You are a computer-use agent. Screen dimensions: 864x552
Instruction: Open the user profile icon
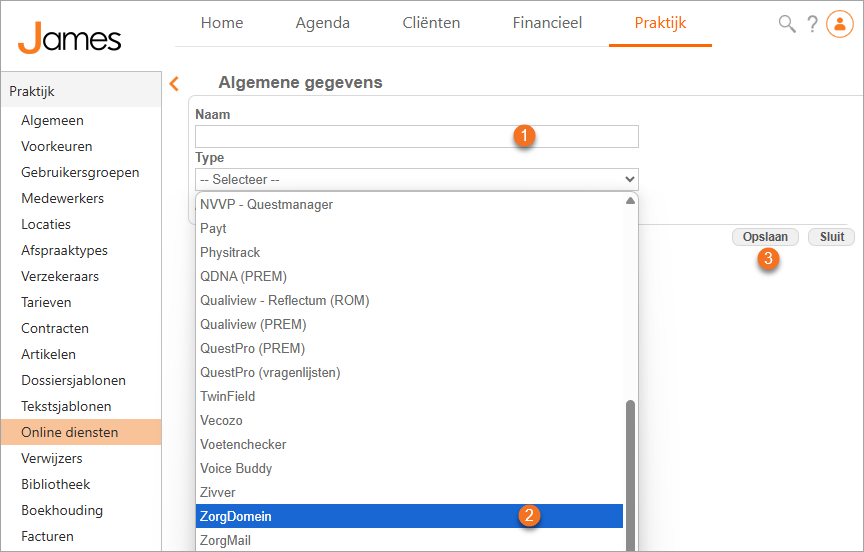pos(839,24)
